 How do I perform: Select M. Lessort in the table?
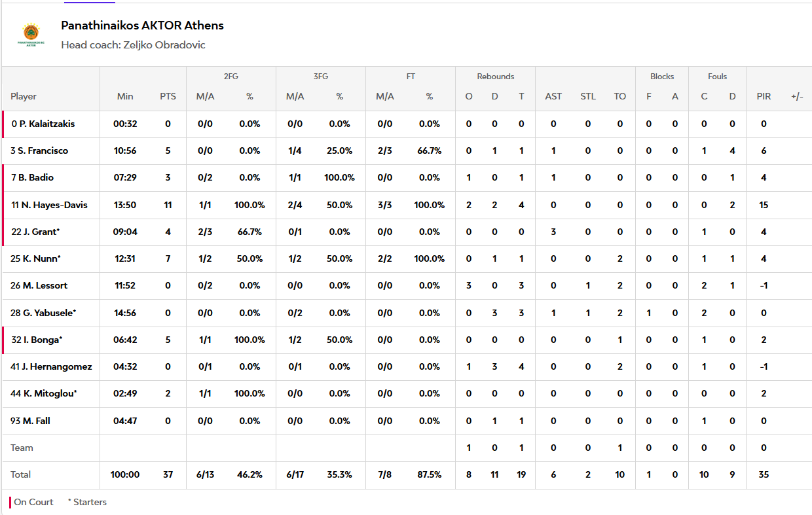click(39, 285)
